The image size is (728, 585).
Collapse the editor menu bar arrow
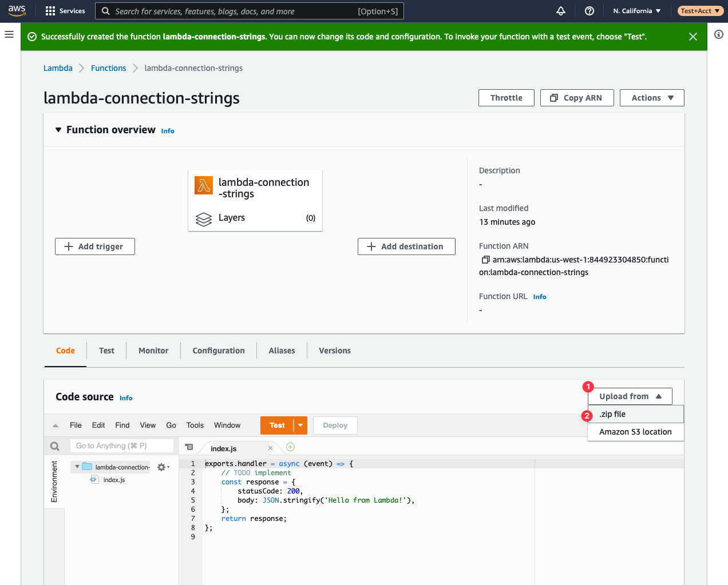(56, 425)
